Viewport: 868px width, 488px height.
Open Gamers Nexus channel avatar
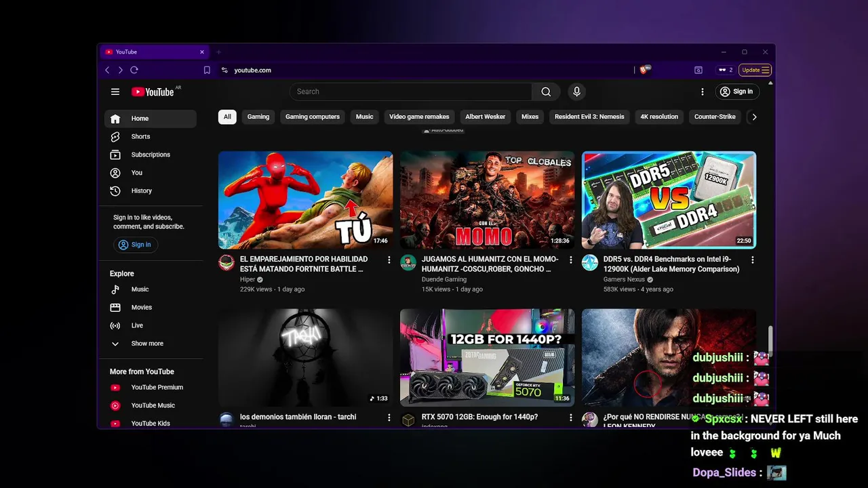point(590,263)
